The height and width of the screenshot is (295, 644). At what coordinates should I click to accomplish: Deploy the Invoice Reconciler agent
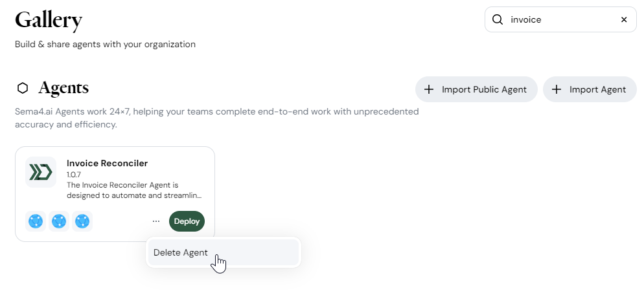pos(187,221)
